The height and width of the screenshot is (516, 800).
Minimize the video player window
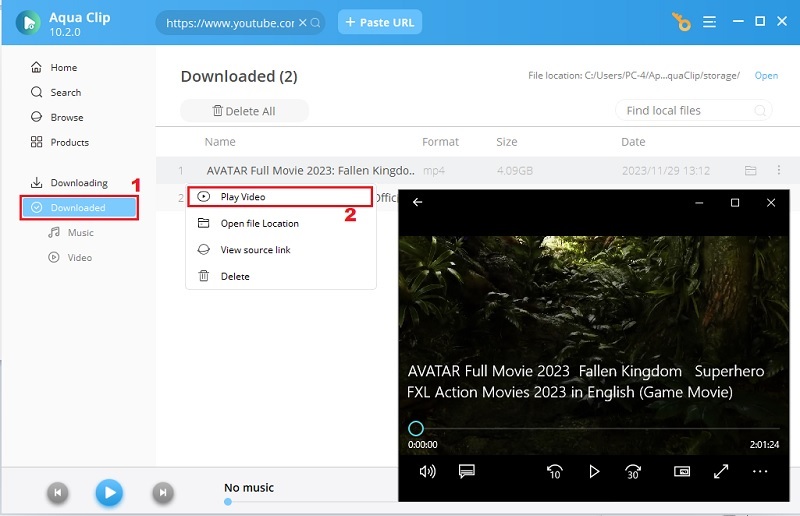699,203
